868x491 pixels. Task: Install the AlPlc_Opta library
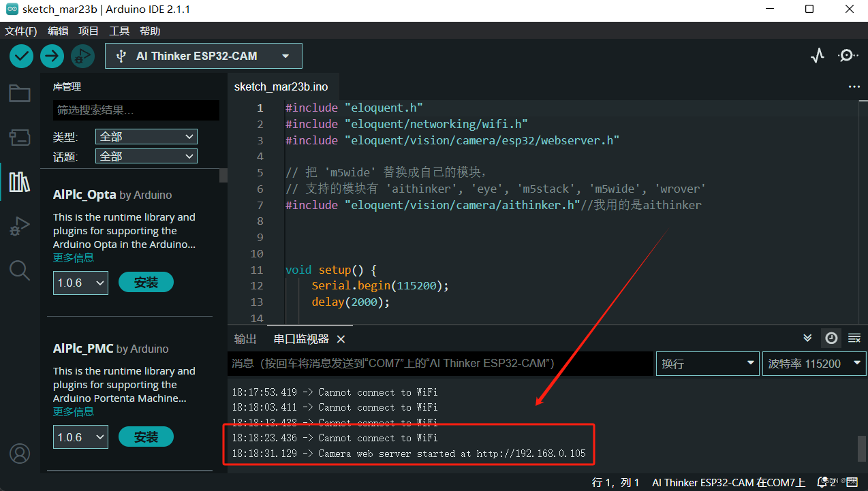click(x=146, y=283)
